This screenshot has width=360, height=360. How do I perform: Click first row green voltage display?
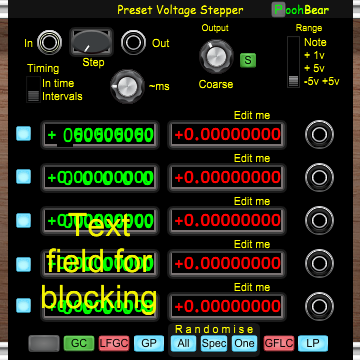click(x=100, y=135)
